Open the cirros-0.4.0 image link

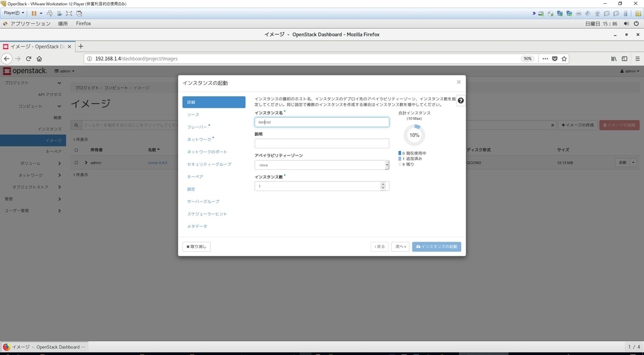tap(158, 162)
